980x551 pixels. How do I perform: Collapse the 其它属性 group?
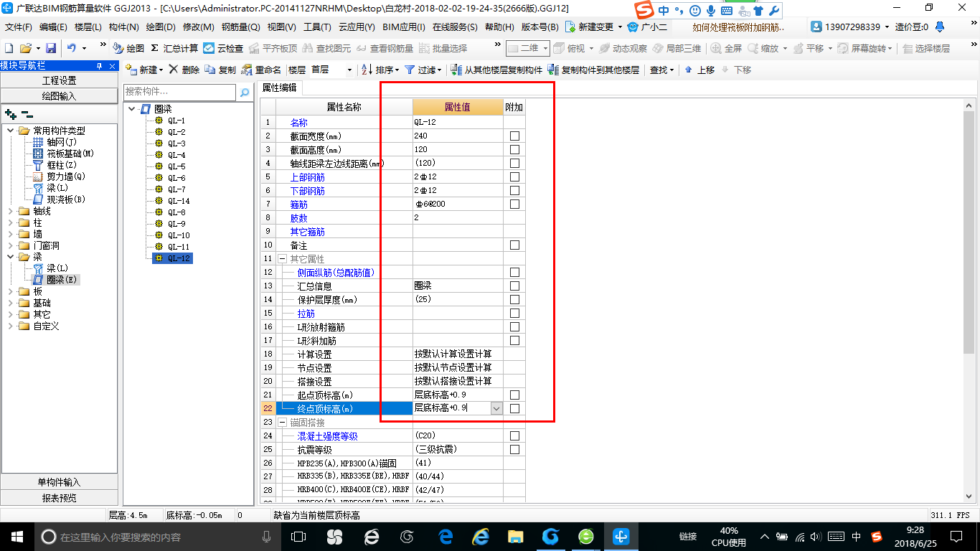click(x=283, y=258)
